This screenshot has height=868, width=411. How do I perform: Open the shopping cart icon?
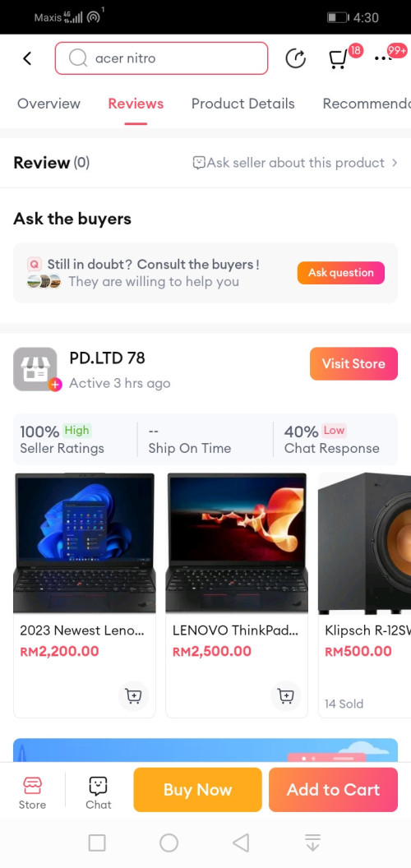(338, 58)
